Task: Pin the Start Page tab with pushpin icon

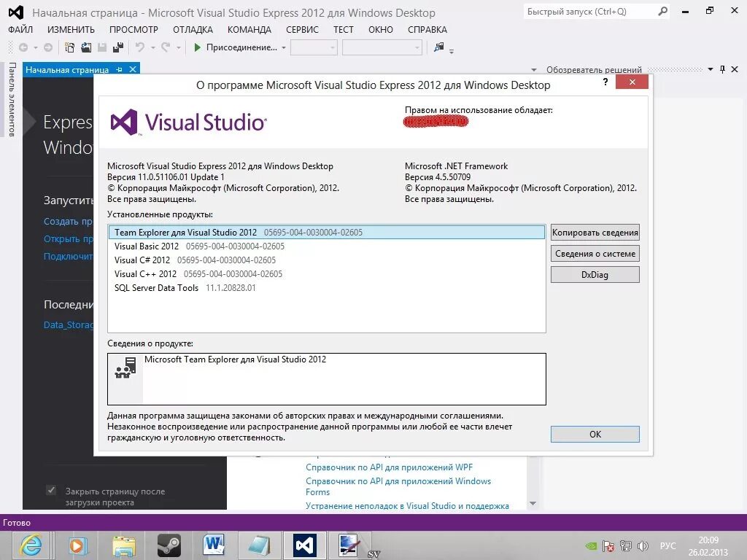Action: (119, 69)
